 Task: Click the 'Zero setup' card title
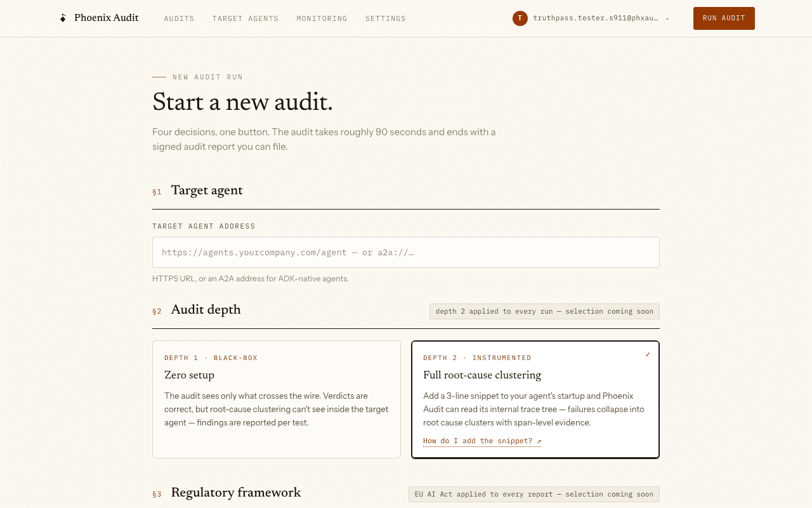[x=189, y=375]
